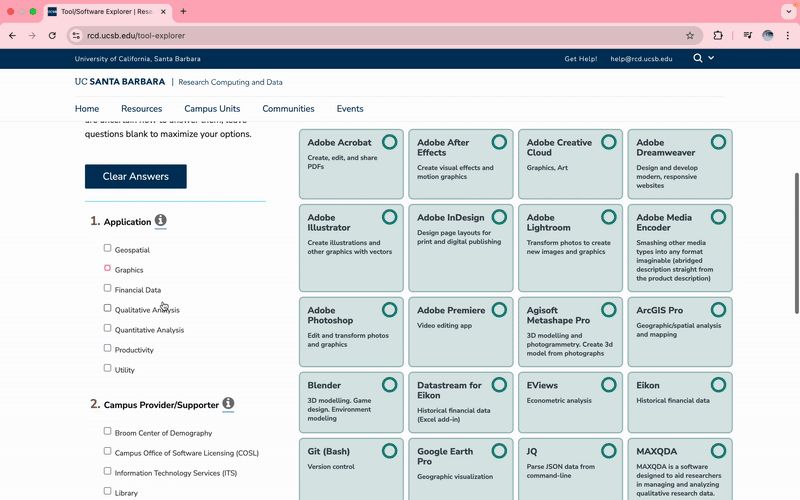Screen dimensions: 800x500
Task: Close the Tool/Software Explorer tab
Action: (163, 11)
